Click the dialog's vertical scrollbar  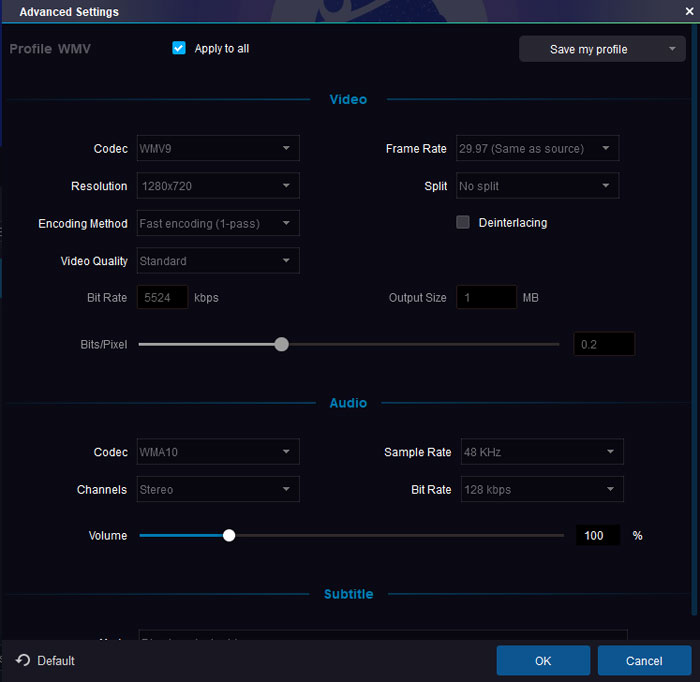point(694,319)
